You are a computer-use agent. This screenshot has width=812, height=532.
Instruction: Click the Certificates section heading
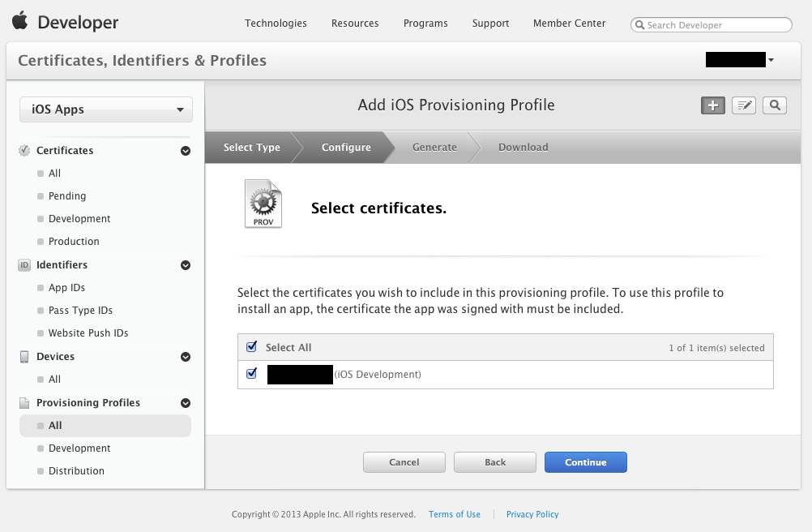pos(65,151)
